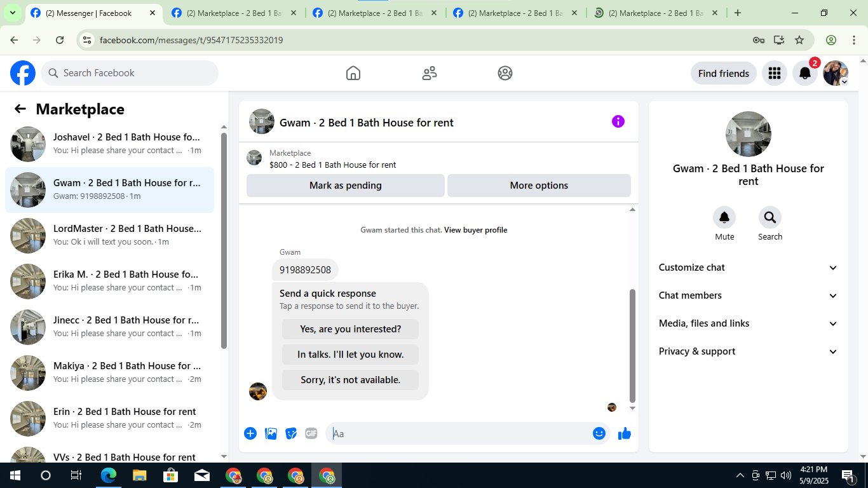868x488 pixels.
Task: Send a thumbs-up like
Action: pyautogui.click(x=625, y=433)
